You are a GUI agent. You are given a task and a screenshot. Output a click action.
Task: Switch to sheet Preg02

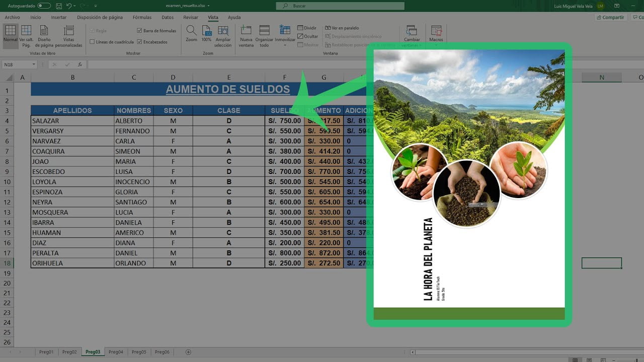click(x=69, y=352)
